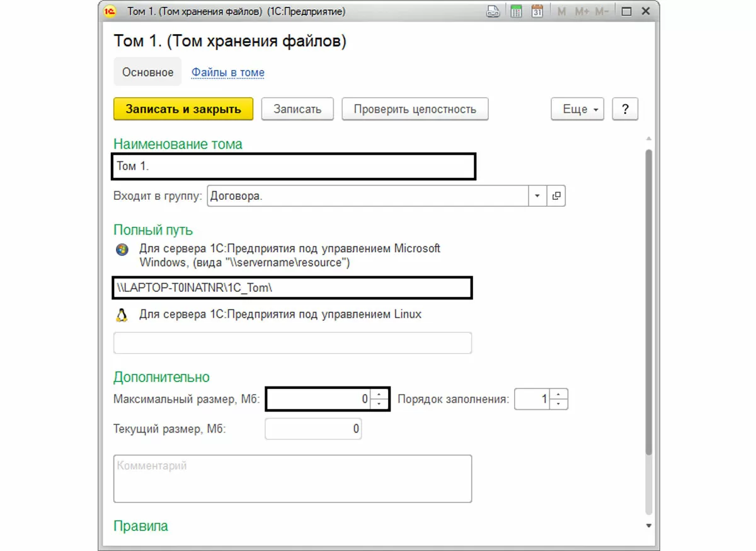
Task: Click the ? help button
Action: pos(626,109)
